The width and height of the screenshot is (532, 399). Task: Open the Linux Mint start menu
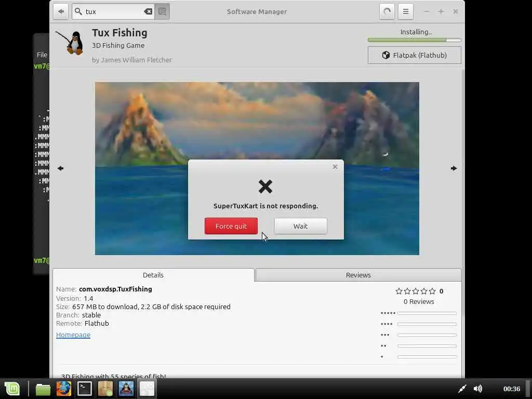pyautogui.click(x=12, y=389)
